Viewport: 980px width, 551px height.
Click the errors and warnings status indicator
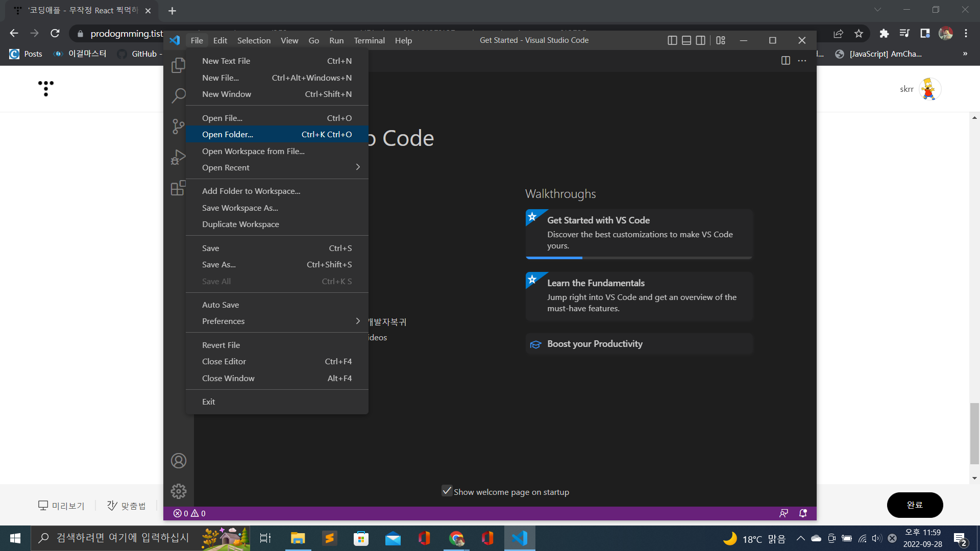(189, 513)
